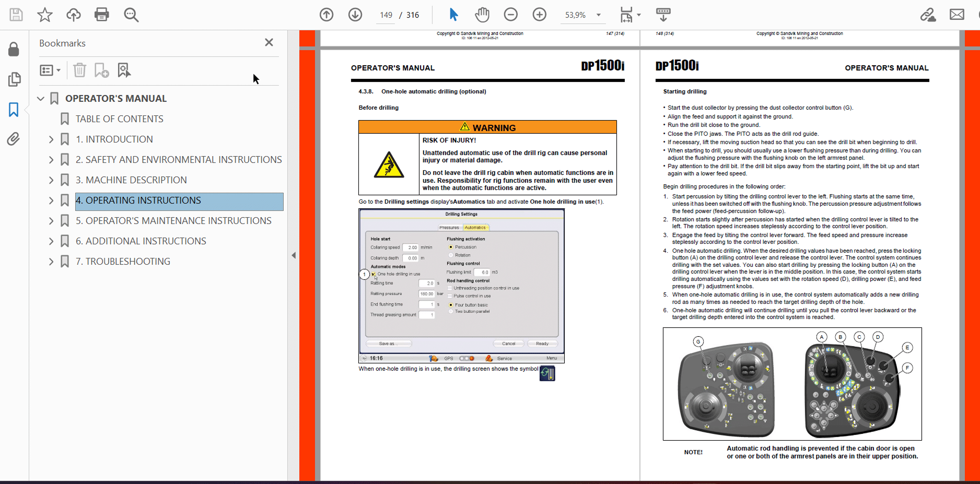The width and height of the screenshot is (980, 484).
Task: Expand the 5. OPERATOR'S MAINTENANCE INSTRUCTIONS bookmark
Action: pyautogui.click(x=51, y=221)
